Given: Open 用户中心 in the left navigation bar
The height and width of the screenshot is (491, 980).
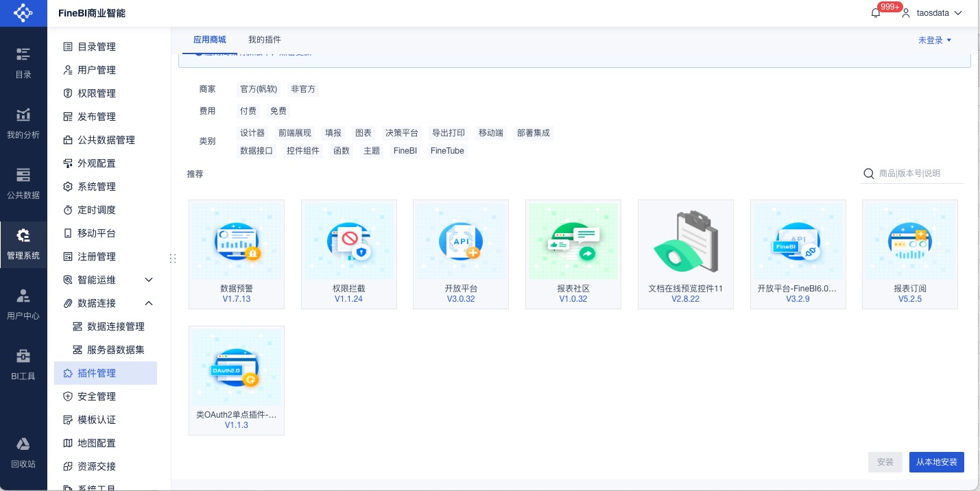Looking at the screenshot, I should pyautogui.click(x=23, y=304).
